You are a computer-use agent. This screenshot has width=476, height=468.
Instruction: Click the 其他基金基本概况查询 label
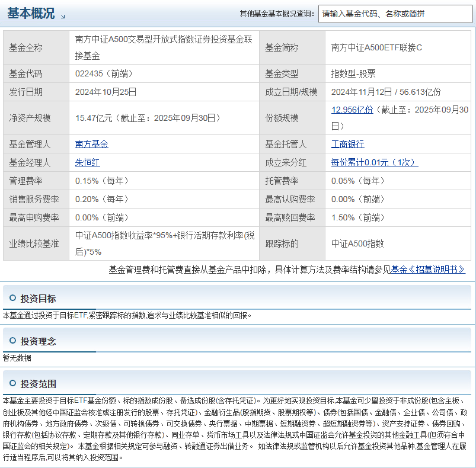click(x=277, y=14)
